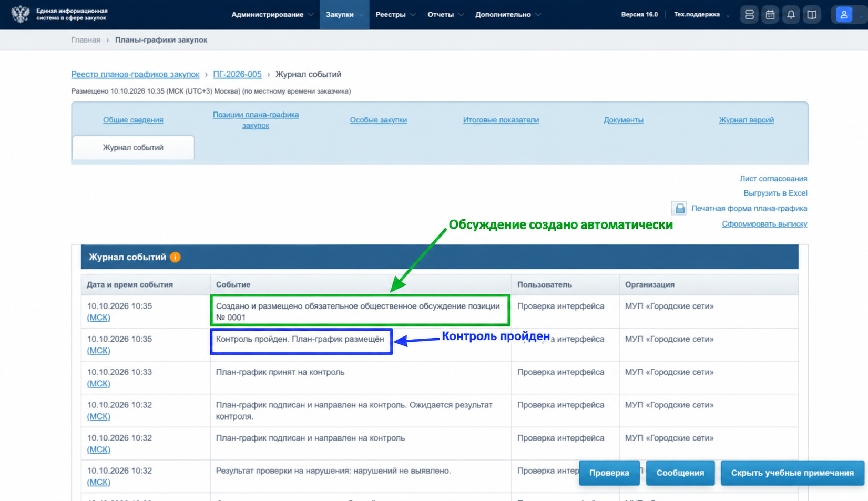Switch to Позиции плана-графика закупок tab
The height and width of the screenshot is (501, 868).
(x=256, y=120)
